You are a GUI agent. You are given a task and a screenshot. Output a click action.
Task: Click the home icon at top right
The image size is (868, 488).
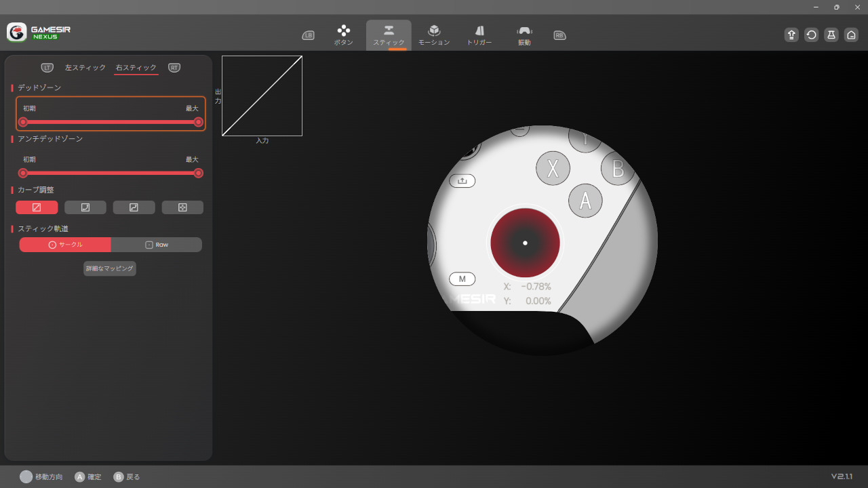(851, 35)
